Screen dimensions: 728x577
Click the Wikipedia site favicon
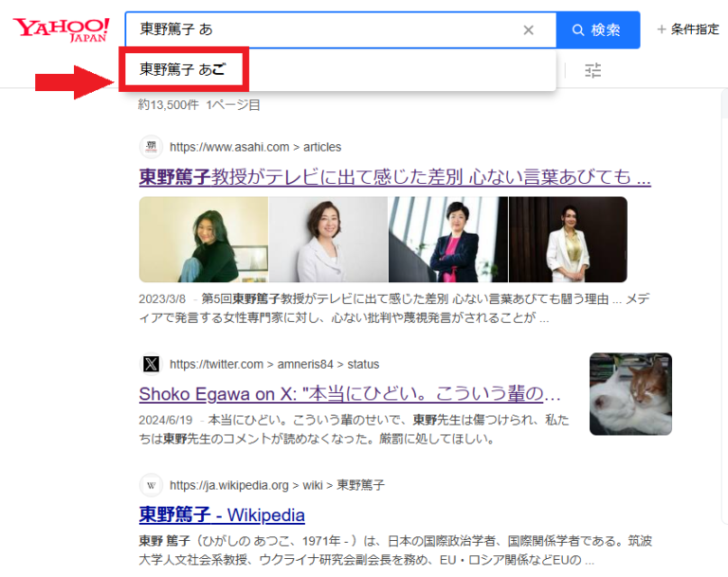151,485
